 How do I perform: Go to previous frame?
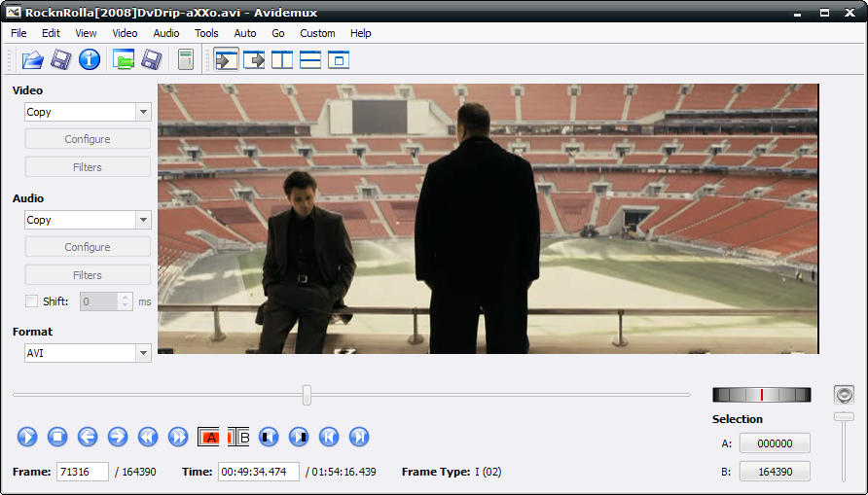(x=88, y=437)
